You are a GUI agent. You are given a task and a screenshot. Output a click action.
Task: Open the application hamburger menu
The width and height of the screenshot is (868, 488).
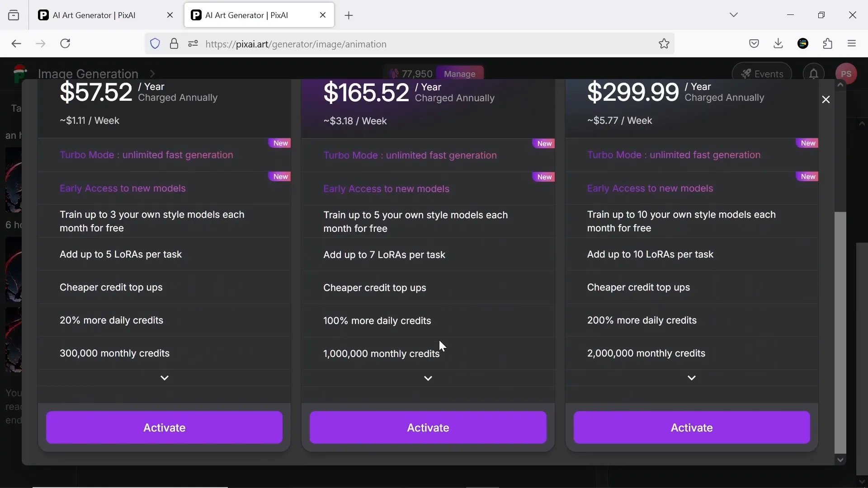852,44
